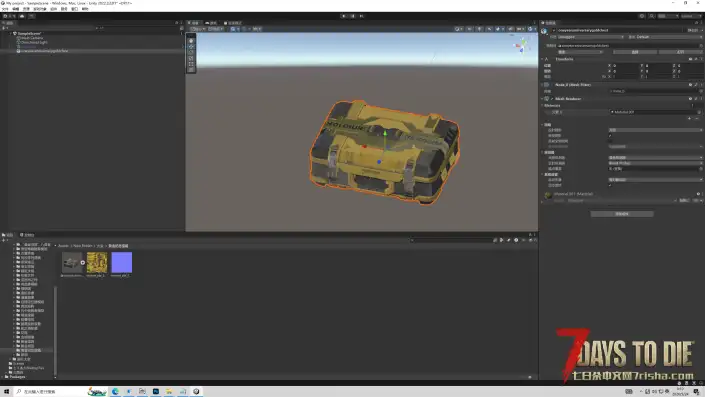The image size is (705, 397).
Task: Start Play mode with the Play button
Action: pos(344,16)
